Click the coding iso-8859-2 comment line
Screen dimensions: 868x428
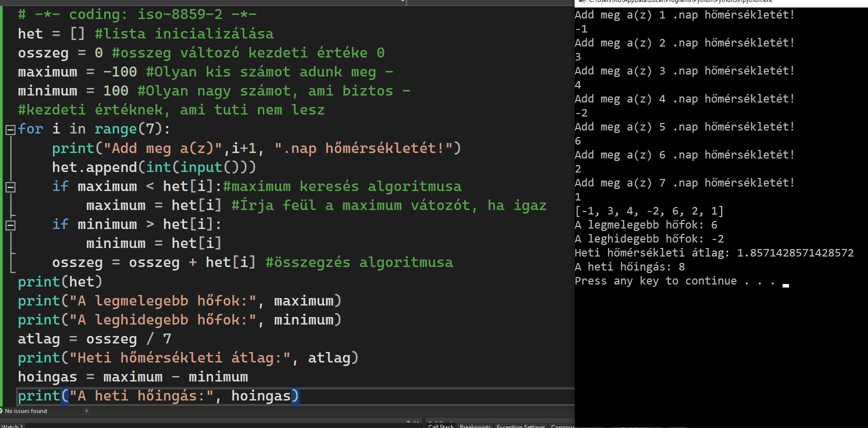(137, 14)
